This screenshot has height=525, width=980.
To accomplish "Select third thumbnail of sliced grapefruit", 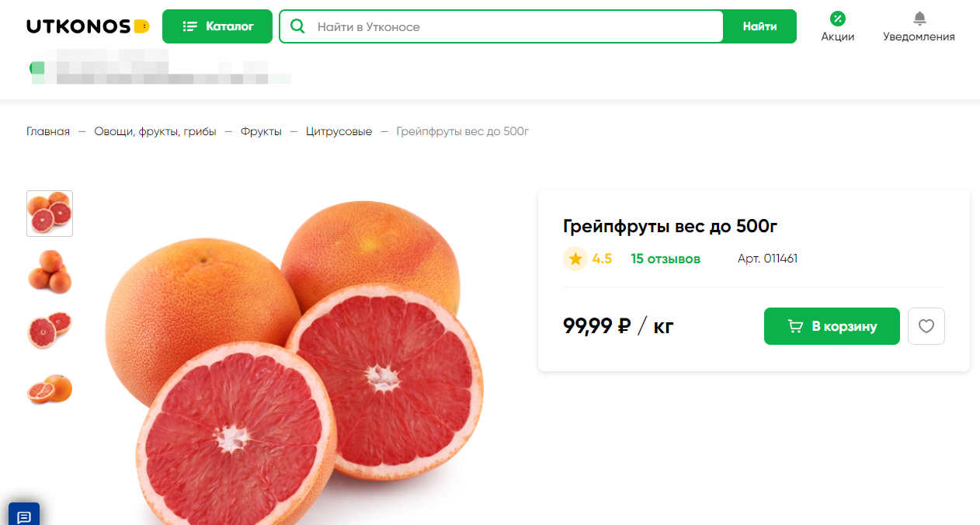I will coord(50,330).
